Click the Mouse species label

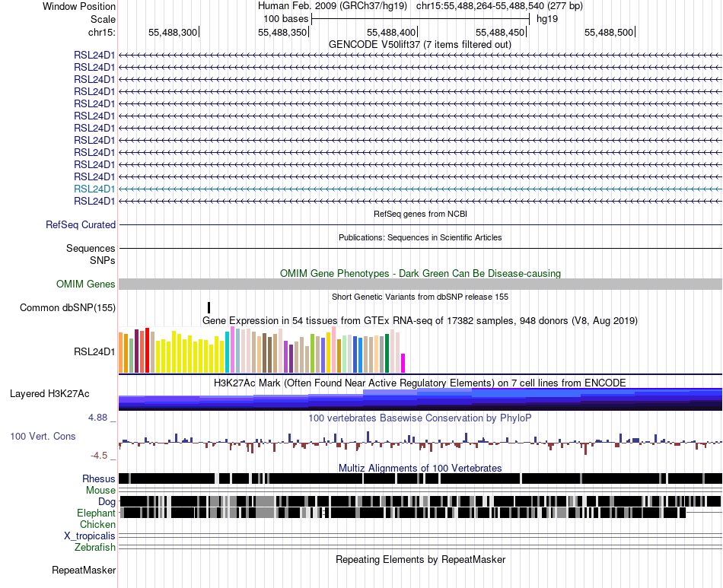[100, 491]
